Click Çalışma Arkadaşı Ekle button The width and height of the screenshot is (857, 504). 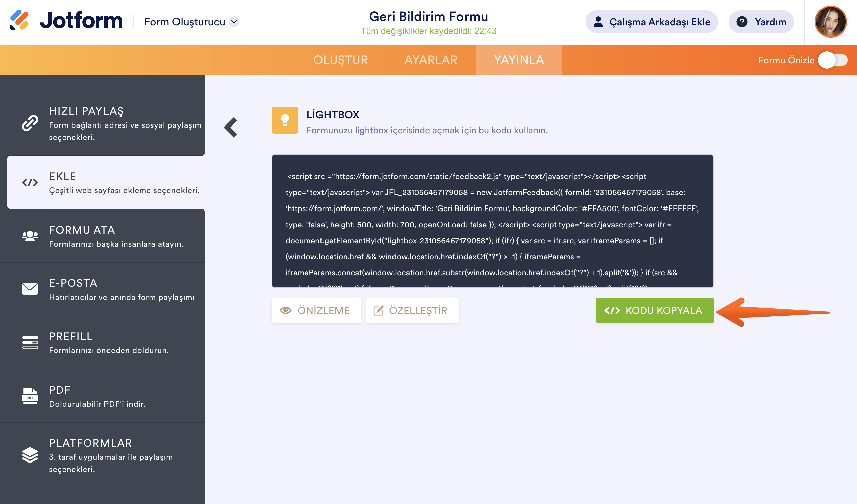click(651, 22)
